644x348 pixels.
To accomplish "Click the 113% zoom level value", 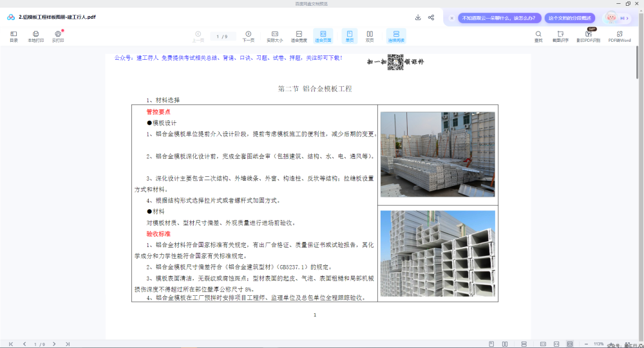I will coord(598,344).
